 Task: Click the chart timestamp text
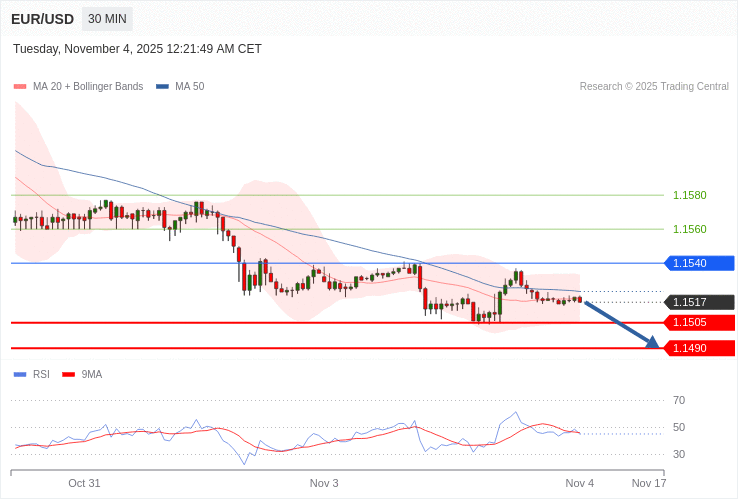[137, 49]
